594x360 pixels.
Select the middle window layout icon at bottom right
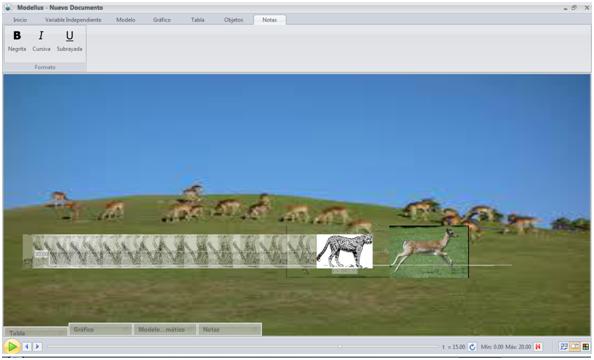575,347
